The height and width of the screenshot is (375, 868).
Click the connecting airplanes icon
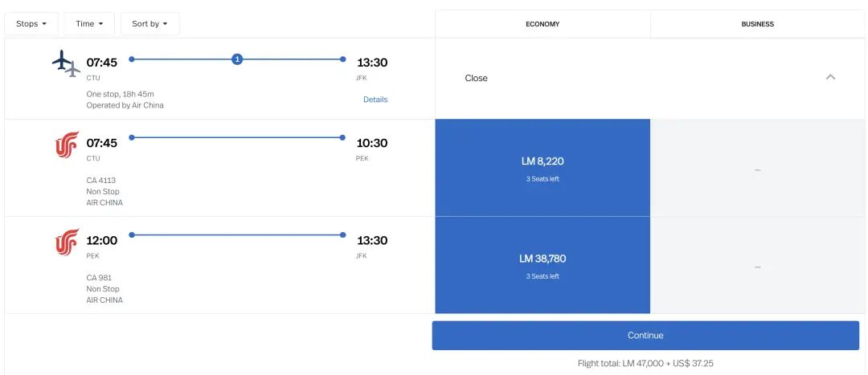[66, 63]
